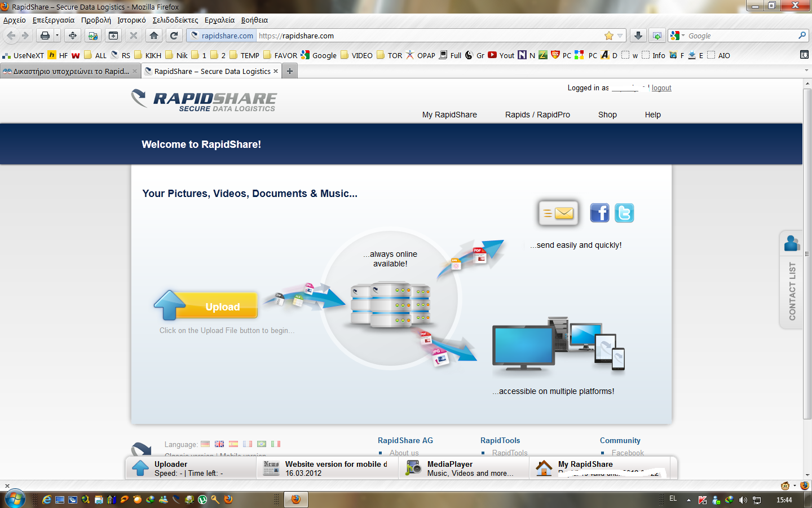The image size is (812, 508).
Task: Open the UseNeXT bookmark
Action: tap(23, 55)
